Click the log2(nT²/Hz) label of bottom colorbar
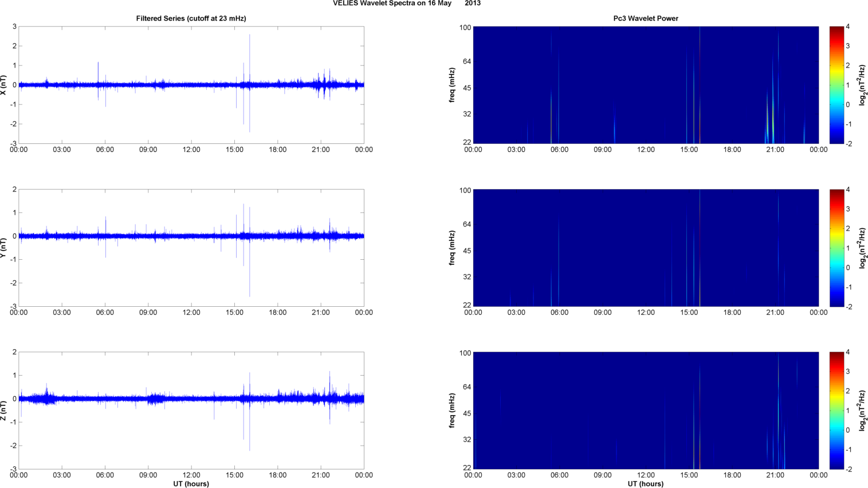868x488 pixels. click(862, 411)
